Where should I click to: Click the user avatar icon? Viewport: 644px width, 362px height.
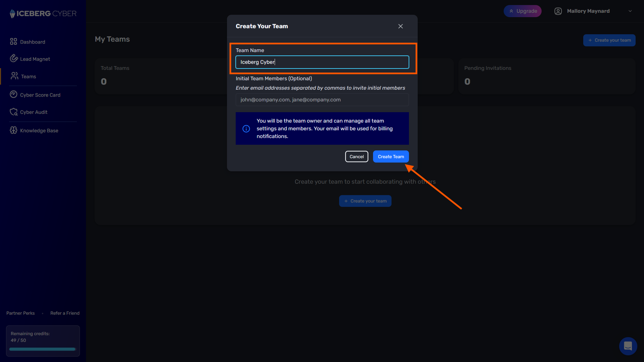point(558,11)
